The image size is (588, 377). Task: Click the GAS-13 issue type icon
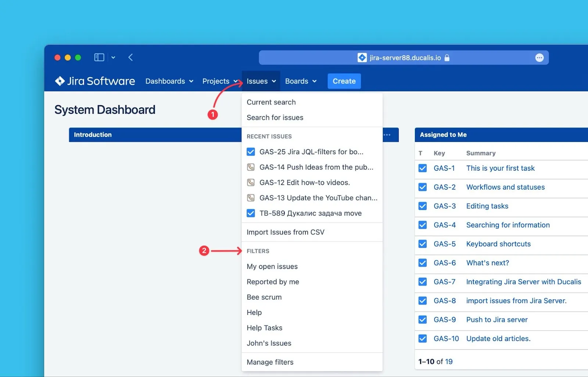coord(251,198)
